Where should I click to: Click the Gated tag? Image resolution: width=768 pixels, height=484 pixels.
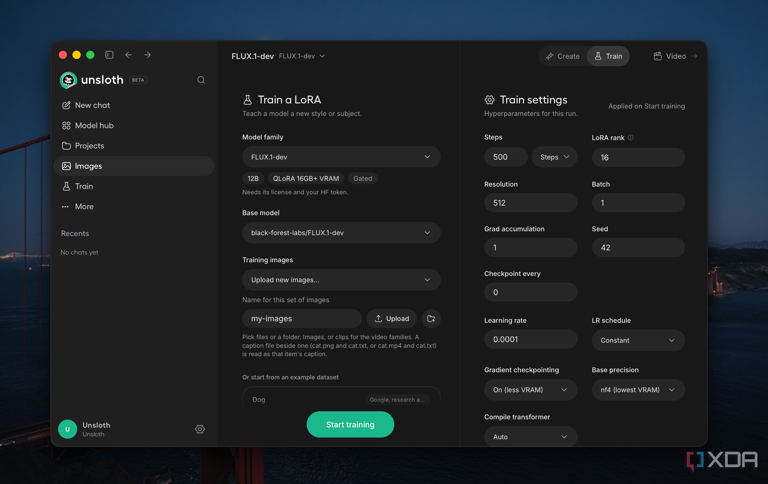pos(362,178)
